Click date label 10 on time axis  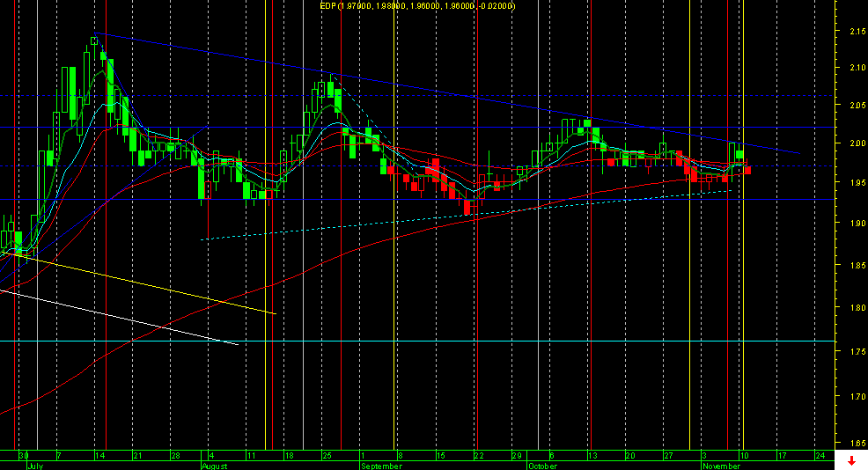click(x=745, y=456)
